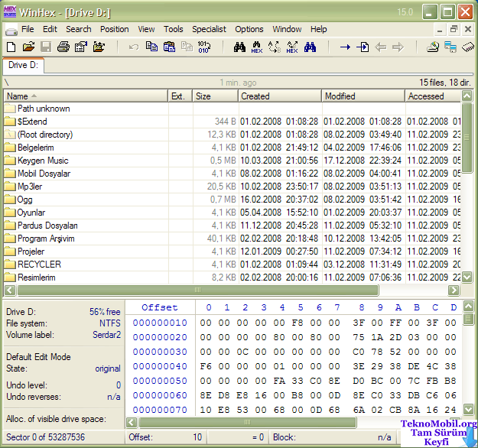
Task: Click the Write clipboard grayed icon
Action: 187,47
